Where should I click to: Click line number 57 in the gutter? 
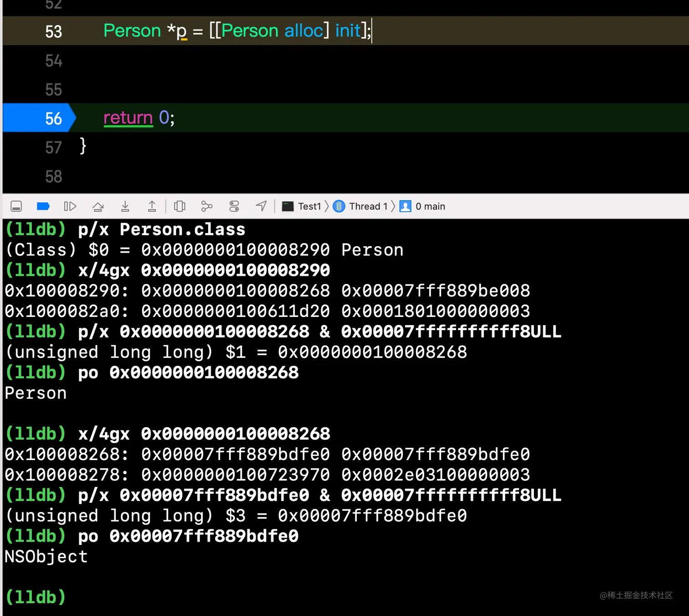[54, 147]
